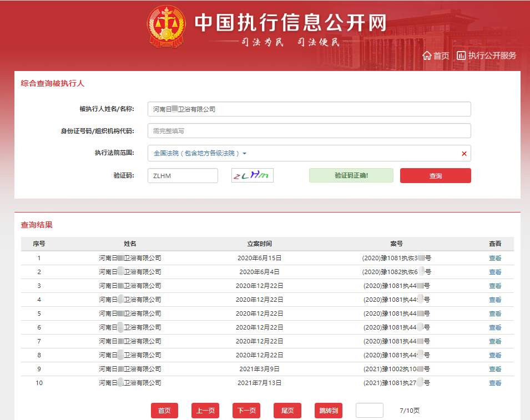Click the 查询 search button
The height and width of the screenshot is (420, 530).
(x=435, y=175)
